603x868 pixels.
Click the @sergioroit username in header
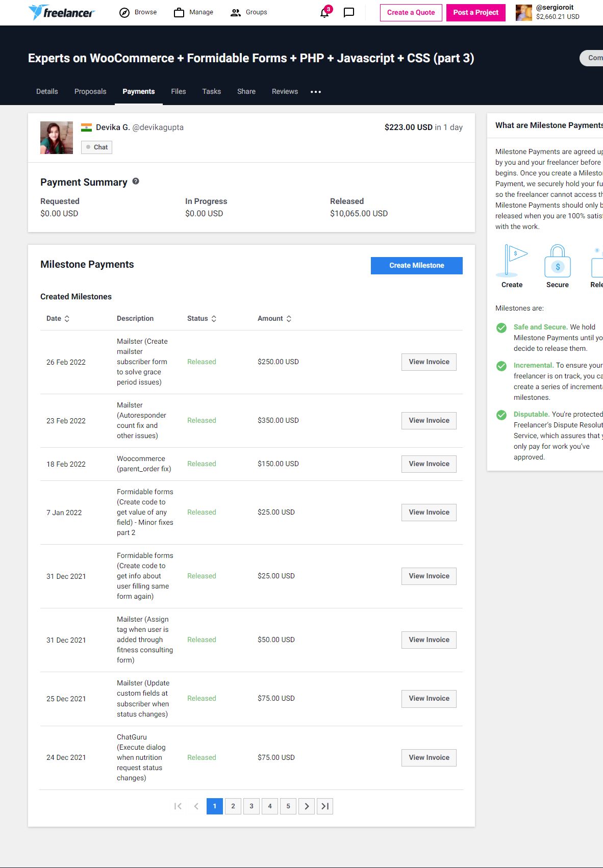point(555,8)
